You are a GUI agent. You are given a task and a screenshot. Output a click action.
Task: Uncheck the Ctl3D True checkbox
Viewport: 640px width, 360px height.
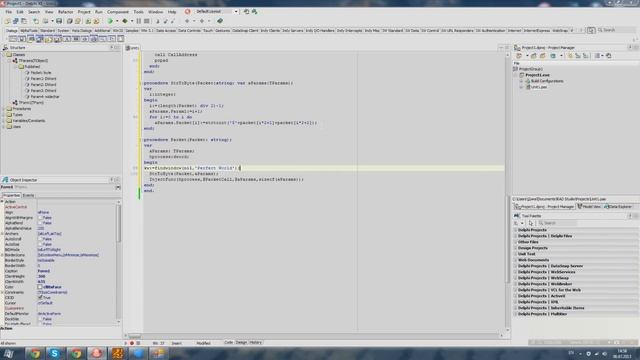[x=40, y=298]
